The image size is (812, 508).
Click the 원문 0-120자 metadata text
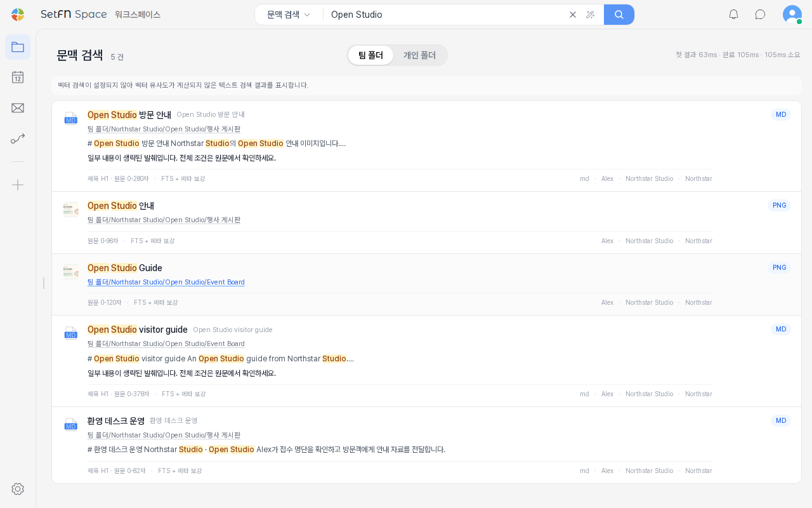tap(105, 302)
